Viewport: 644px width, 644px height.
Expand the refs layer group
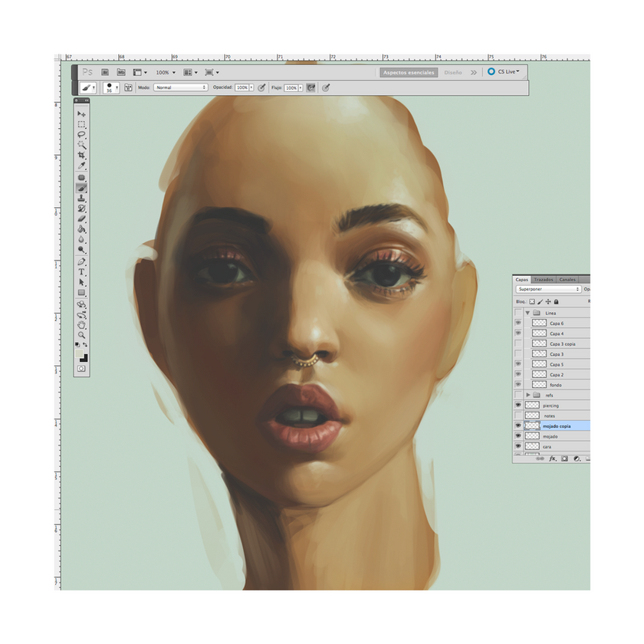point(527,395)
